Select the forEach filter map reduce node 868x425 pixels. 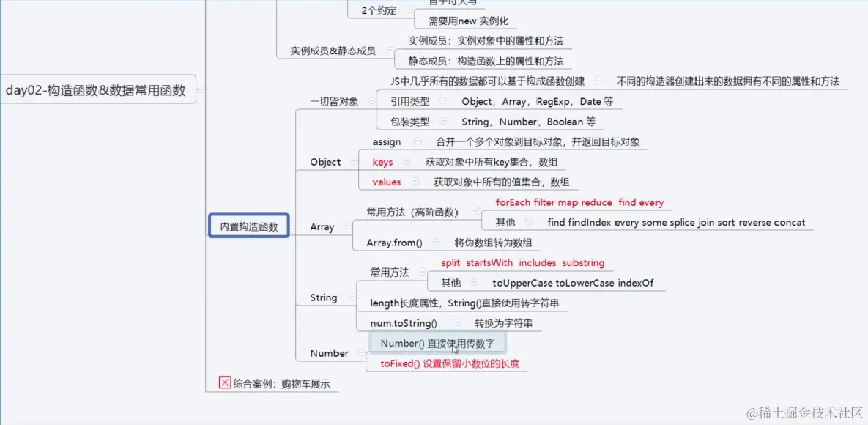coord(579,202)
